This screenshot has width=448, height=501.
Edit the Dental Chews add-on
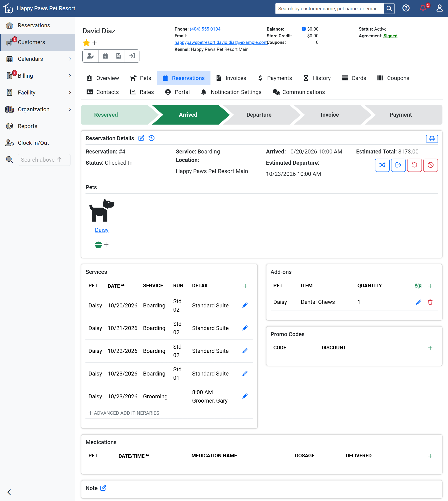pos(418,302)
